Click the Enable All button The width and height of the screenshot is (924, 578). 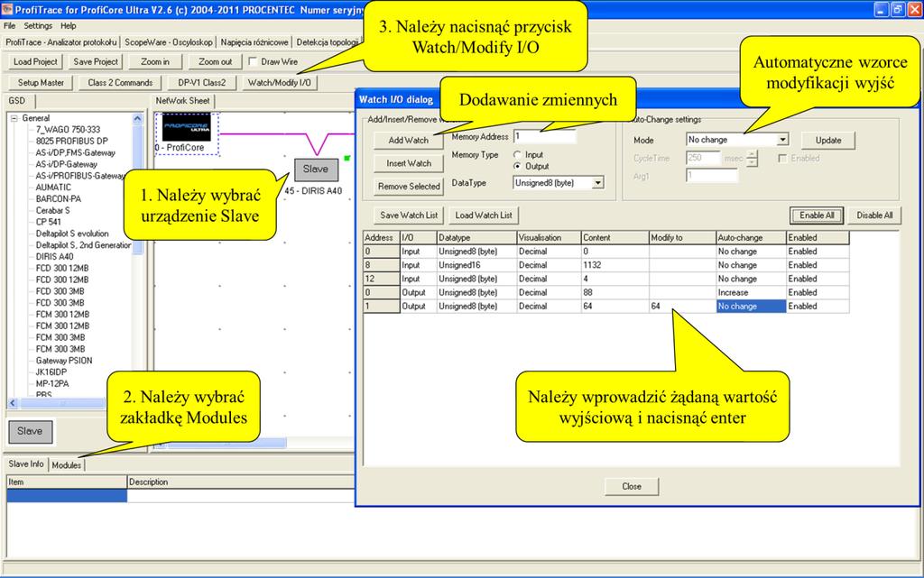pos(817,216)
